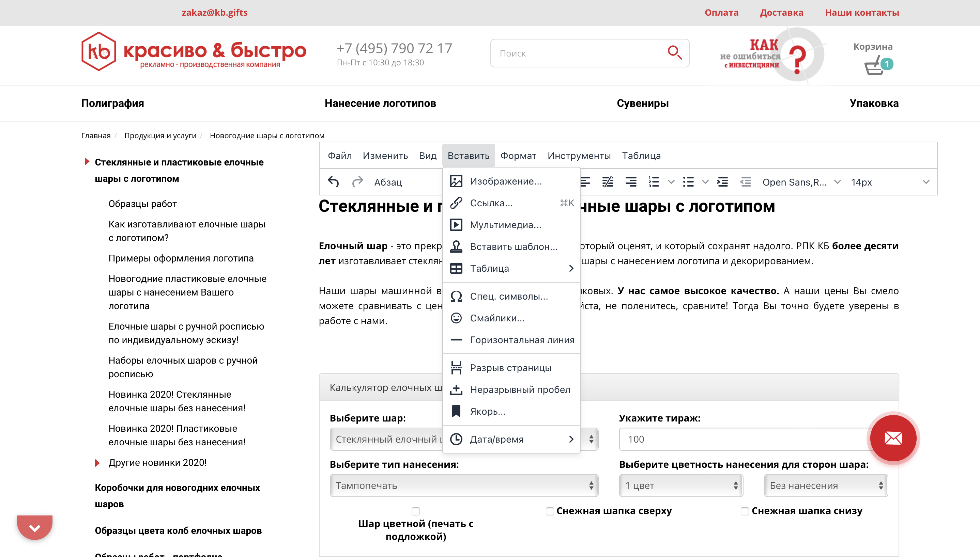Image resolution: width=980 pixels, height=557 pixels.
Task: Open the Формат menu
Action: click(x=518, y=156)
